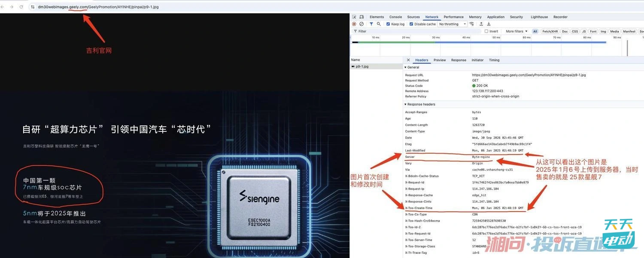644x258 pixels.
Task: Toggle the device toolbar icon
Action: click(x=361, y=17)
